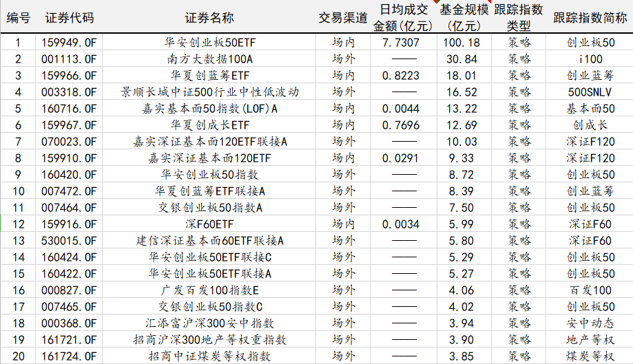Viewport: 633px width, 364px height.
Task: Select code cell 159966.OF
Action: pos(69,76)
